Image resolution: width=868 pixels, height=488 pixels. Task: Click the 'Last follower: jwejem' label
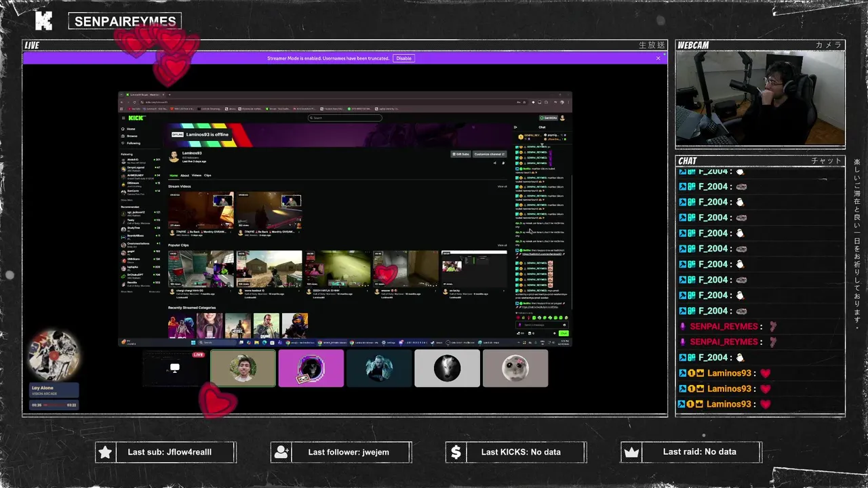(x=349, y=452)
